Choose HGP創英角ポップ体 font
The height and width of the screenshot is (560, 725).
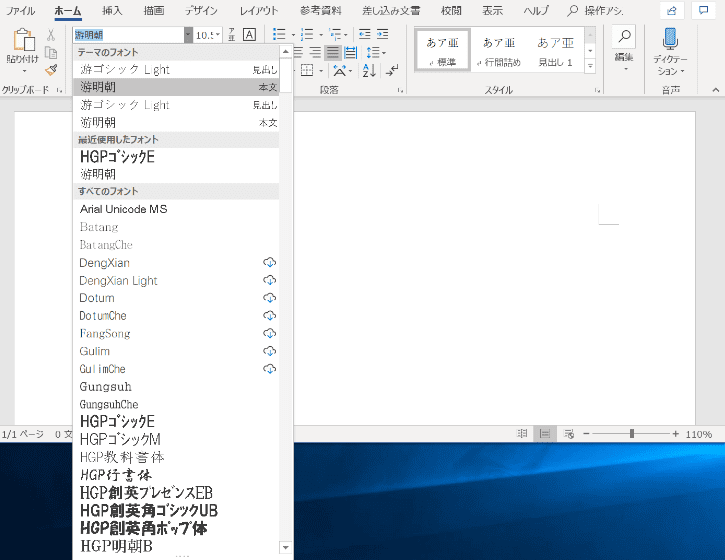176,528
